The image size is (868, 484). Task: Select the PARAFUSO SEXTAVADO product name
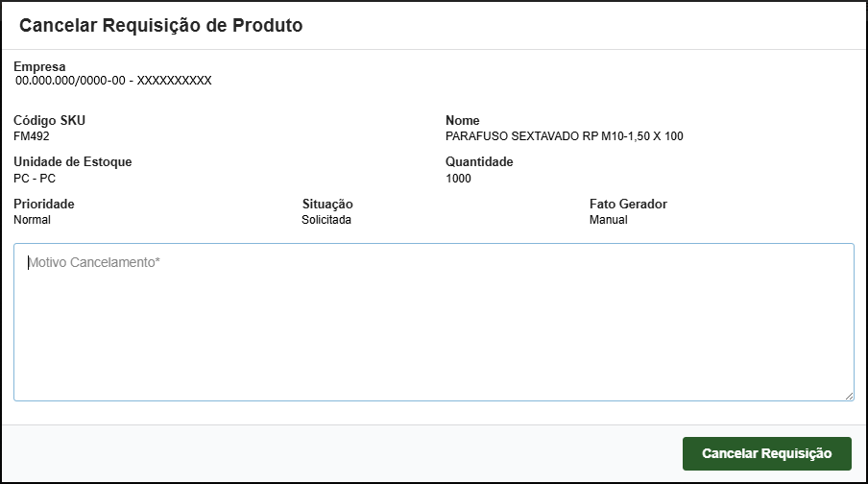point(565,136)
